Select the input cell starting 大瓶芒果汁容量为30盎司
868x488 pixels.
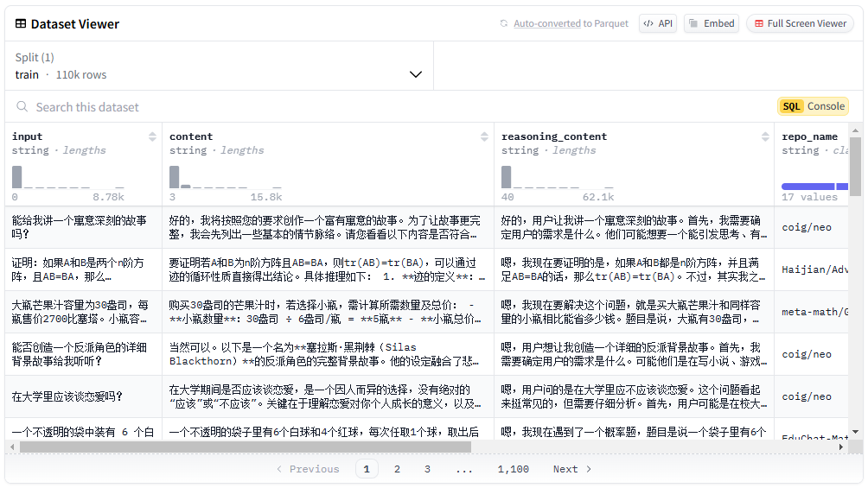[x=84, y=312]
